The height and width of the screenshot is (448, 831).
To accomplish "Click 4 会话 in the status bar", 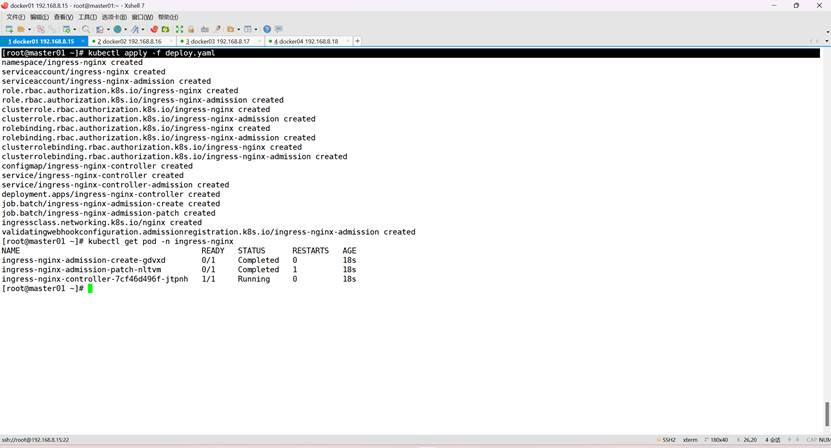I will (773, 440).
